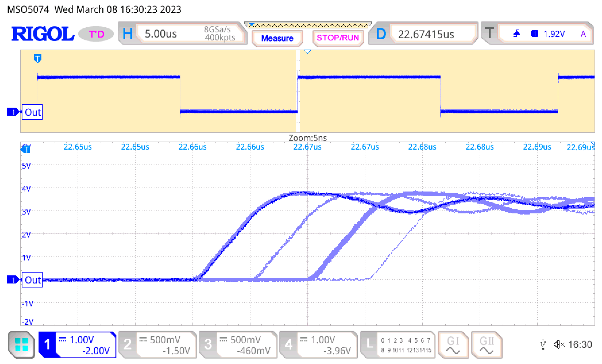Screen dimensions: 602x364
Task: Open the function navigation grid icon
Action: (x=21, y=344)
